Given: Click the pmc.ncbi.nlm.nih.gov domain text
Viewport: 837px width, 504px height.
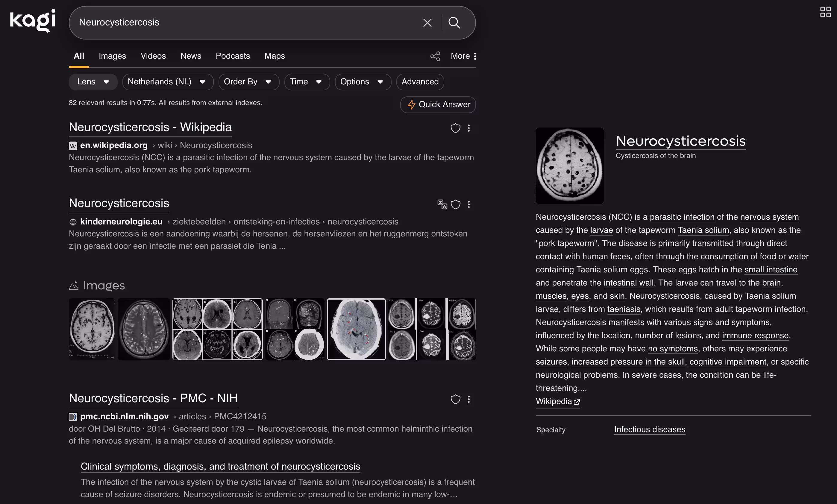Looking at the screenshot, I should tap(124, 417).
